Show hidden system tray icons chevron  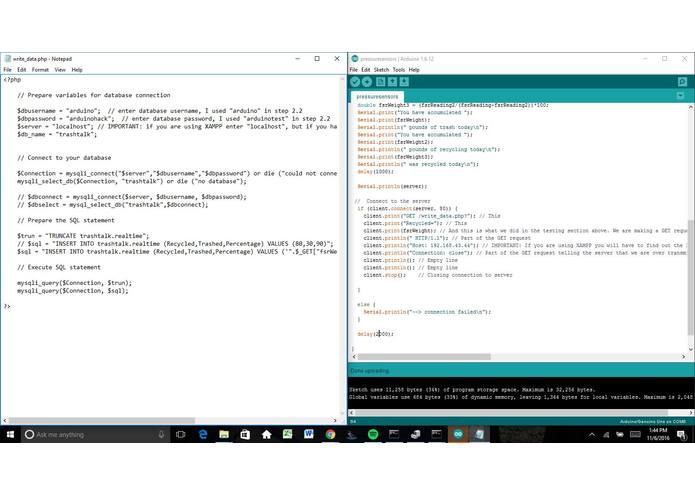tap(592, 435)
